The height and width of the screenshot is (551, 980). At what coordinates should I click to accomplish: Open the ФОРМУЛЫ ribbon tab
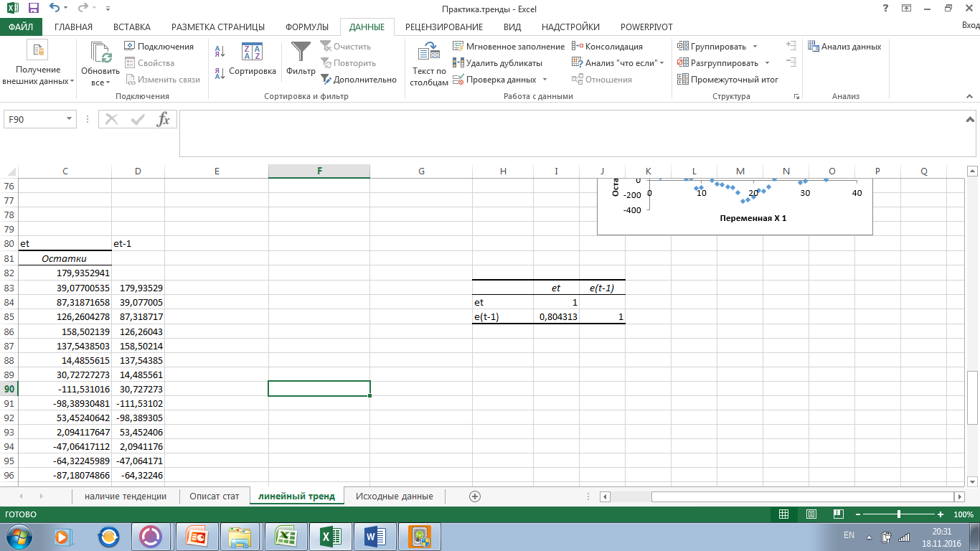(x=306, y=27)
